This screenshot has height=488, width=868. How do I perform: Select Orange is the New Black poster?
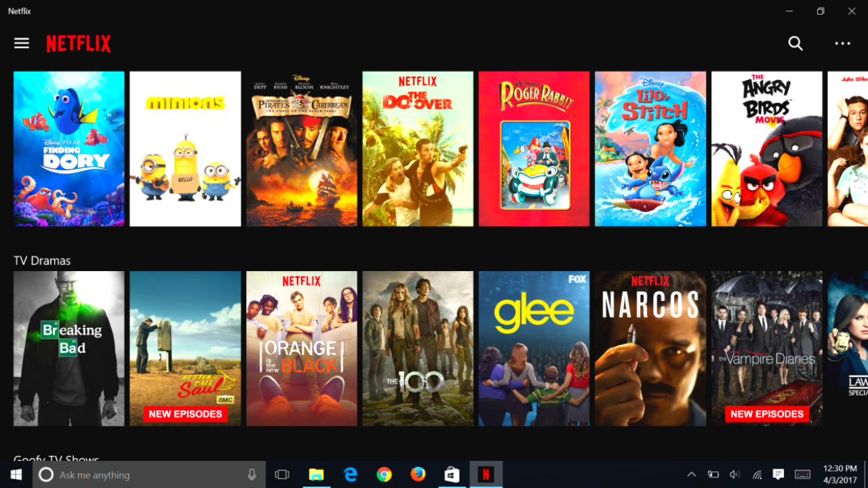302,348
